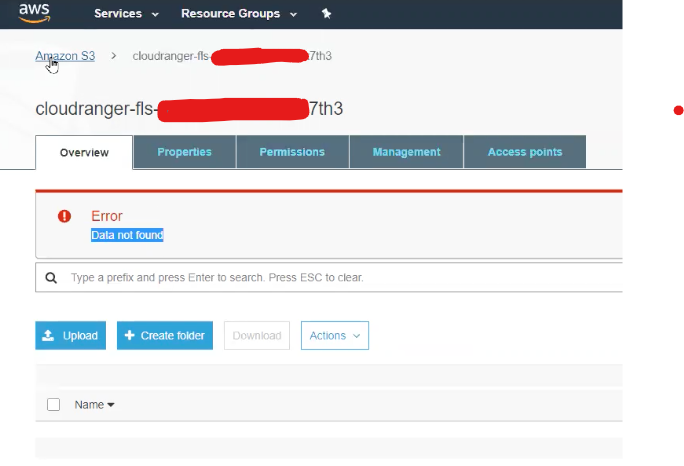The height and width of the screenshot is (466, 684).
Task: Click the Create folder button
Action: pos(165,336)
